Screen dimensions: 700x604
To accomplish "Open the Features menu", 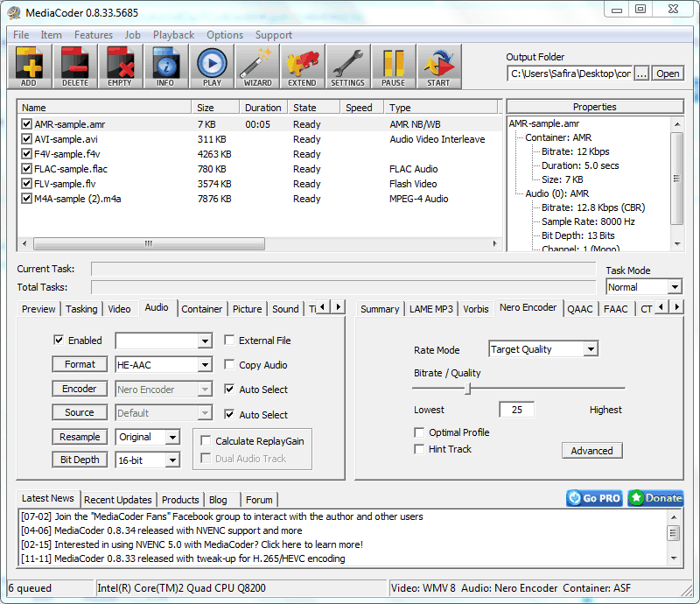I will click(94, 35).
